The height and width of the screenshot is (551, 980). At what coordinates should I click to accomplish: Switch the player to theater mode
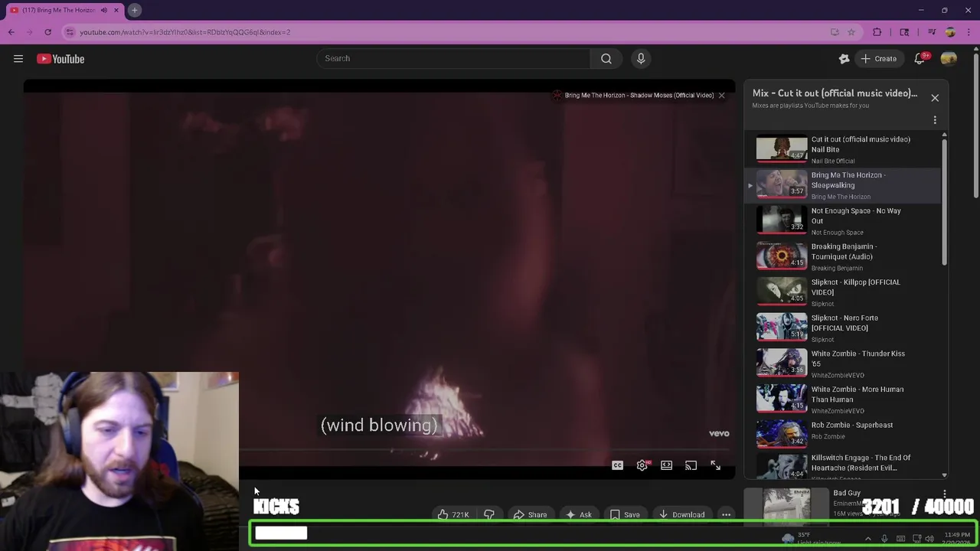[666, 465]
